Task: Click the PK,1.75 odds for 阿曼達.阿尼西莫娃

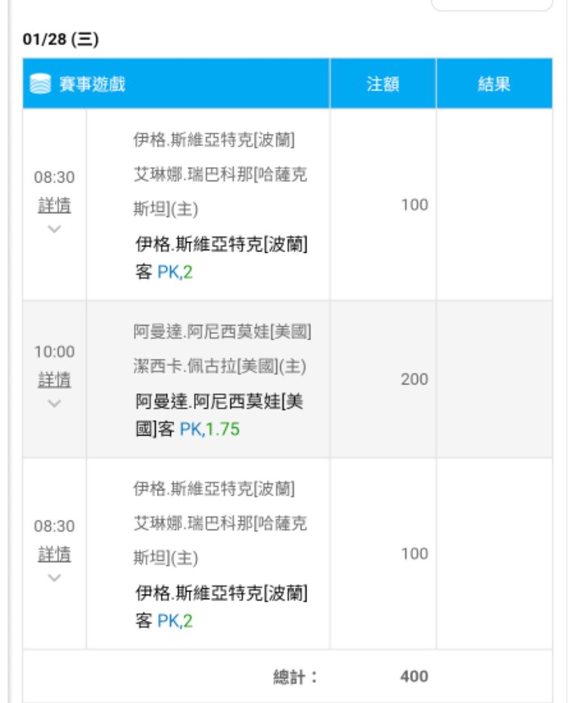Action: pos(210,429)
